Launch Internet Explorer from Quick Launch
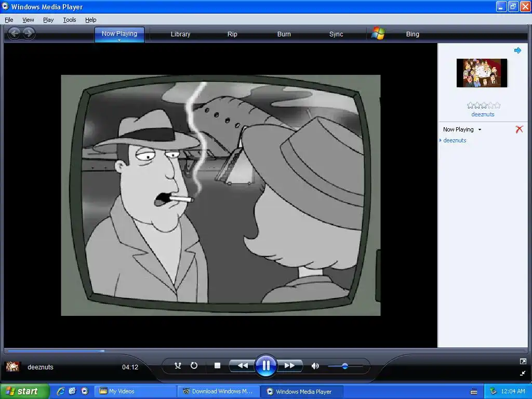This screenshot has width=532, height=399. [61, 391]
